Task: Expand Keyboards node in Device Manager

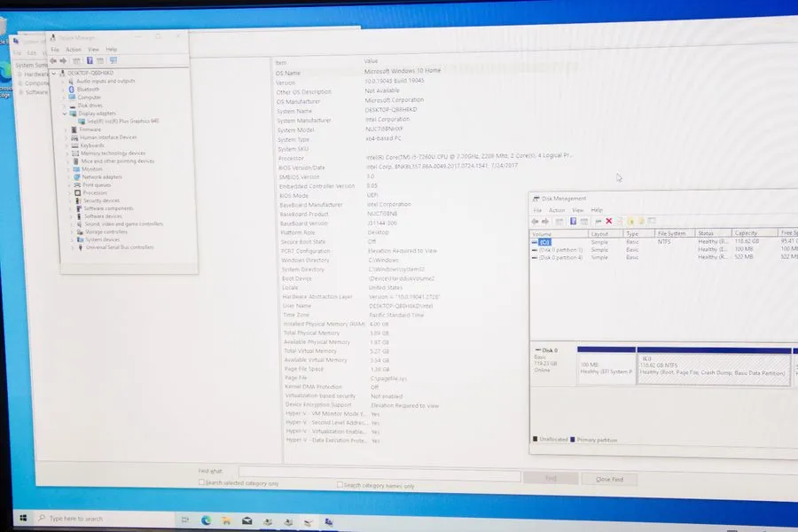Action: tap(66, 145)
